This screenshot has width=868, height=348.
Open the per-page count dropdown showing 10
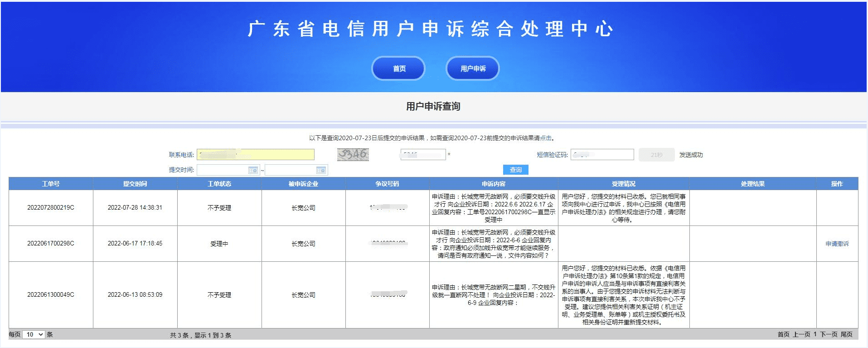34,334
